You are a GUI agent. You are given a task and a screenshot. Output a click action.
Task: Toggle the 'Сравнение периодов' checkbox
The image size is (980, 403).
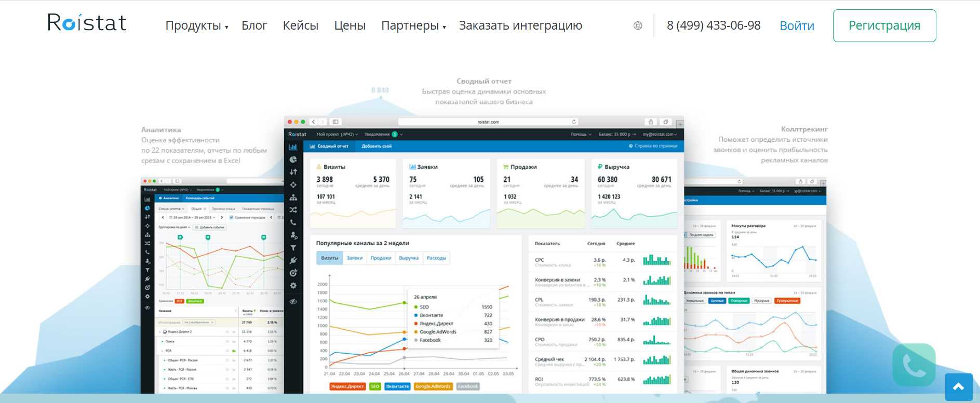232,218
